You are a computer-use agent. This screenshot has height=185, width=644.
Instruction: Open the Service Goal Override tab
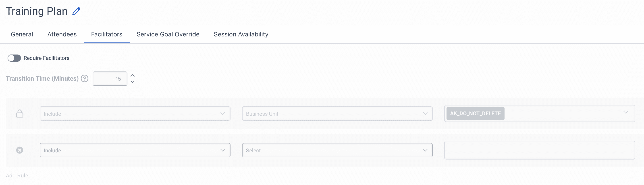[168, 34]
